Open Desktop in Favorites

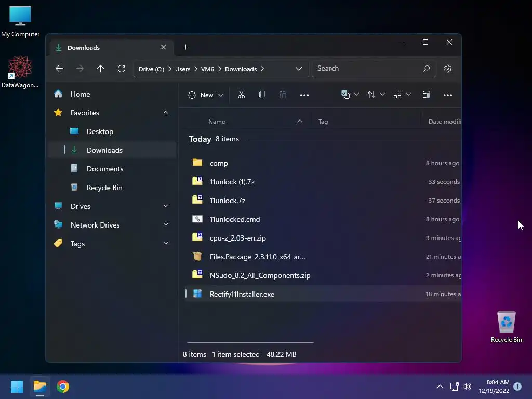coord(112,131)
